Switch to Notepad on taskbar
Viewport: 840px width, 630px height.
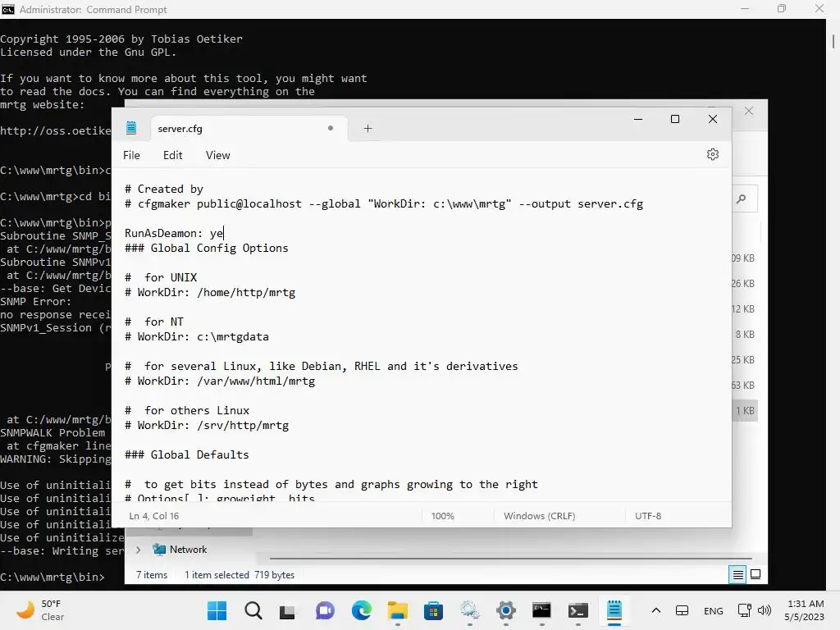click(x=614, y=610)
